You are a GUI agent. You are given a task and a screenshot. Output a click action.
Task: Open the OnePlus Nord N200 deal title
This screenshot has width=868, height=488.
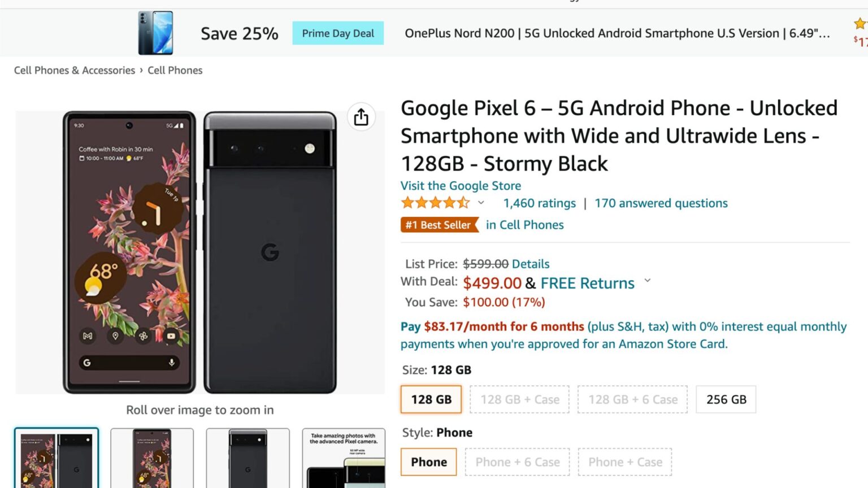617,33
